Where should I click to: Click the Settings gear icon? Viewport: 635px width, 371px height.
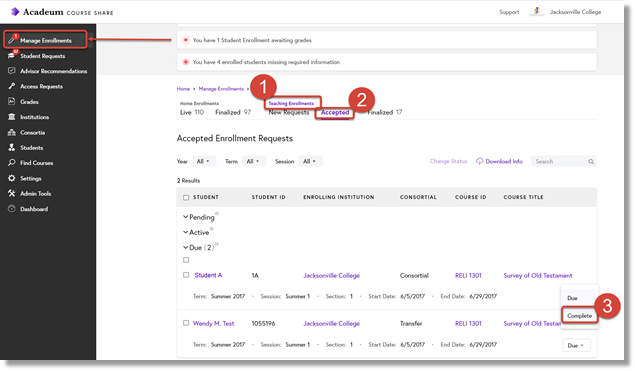[x=11, y=178]
